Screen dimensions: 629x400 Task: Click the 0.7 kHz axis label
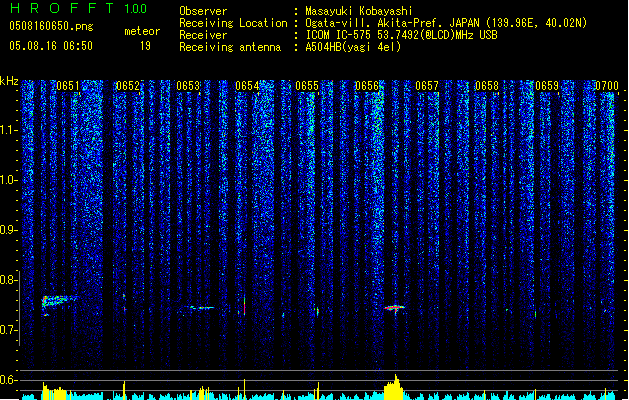coord(9,330)
